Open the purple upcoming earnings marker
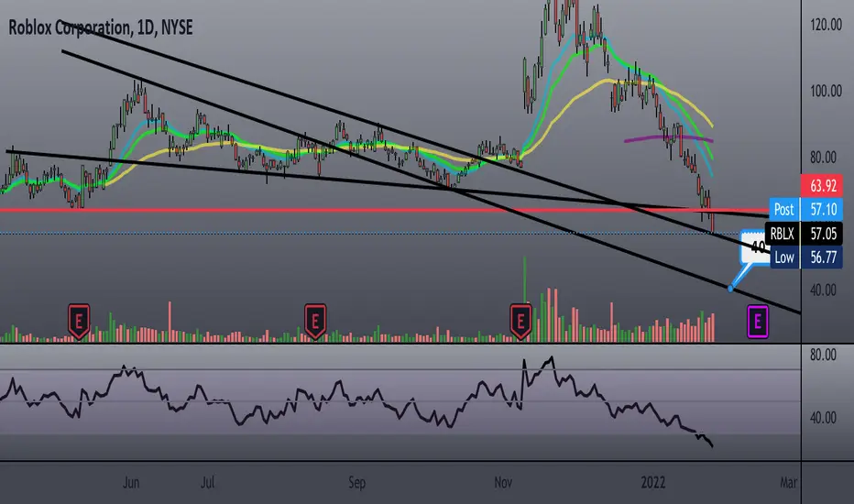The width and height of the screenshot is (854, 504). (757, 322)
